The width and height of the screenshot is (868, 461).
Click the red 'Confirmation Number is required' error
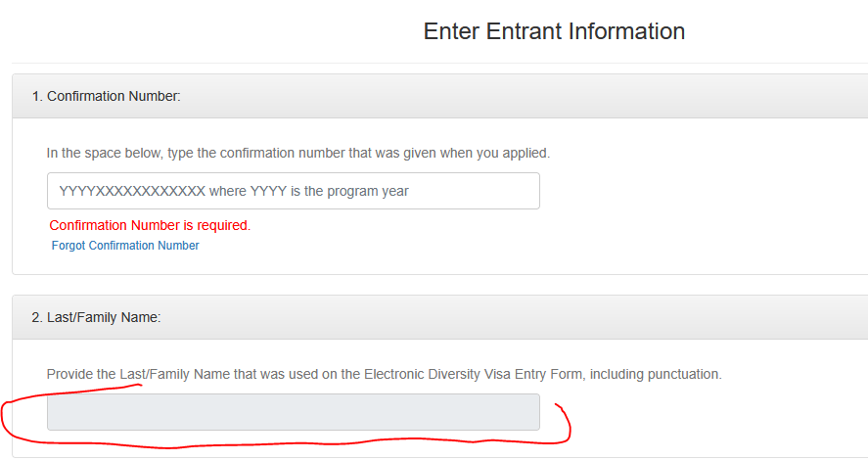(x=150, y=225)
